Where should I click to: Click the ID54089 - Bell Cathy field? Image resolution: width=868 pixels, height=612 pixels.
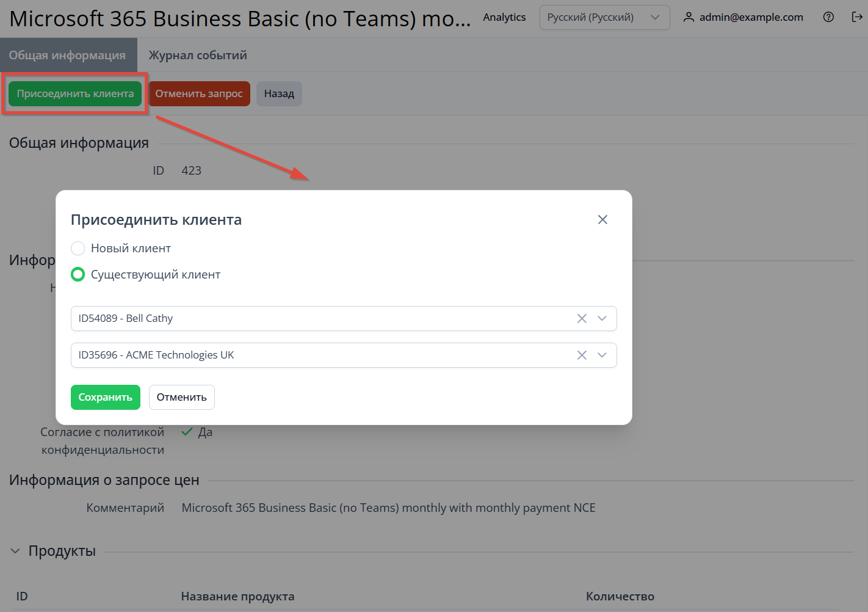click(344, 318)
